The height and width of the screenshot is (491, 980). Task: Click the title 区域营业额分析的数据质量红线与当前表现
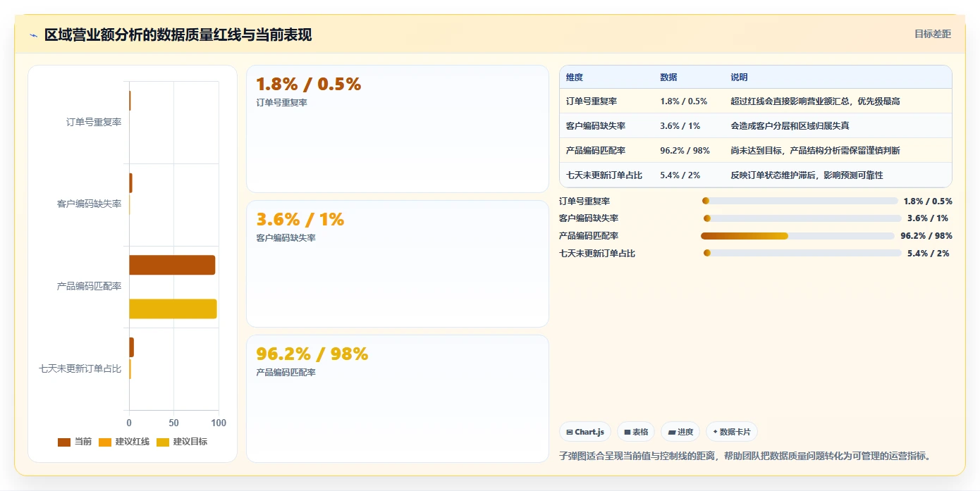pos(178,35)
